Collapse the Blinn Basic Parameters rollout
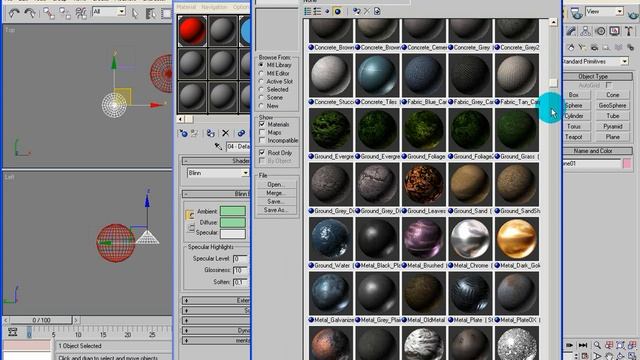The width and height of the screenshot is (640, 360). click(216, 193)
